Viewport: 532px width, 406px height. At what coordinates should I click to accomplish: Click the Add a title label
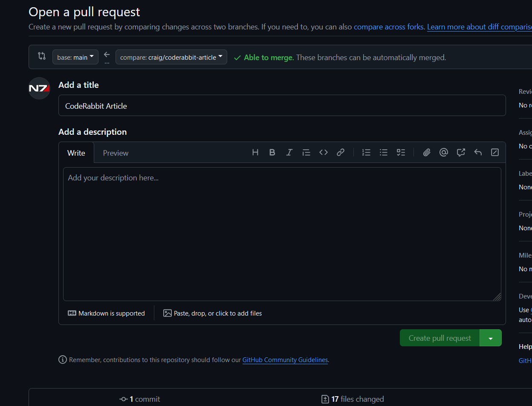point(78,85)
